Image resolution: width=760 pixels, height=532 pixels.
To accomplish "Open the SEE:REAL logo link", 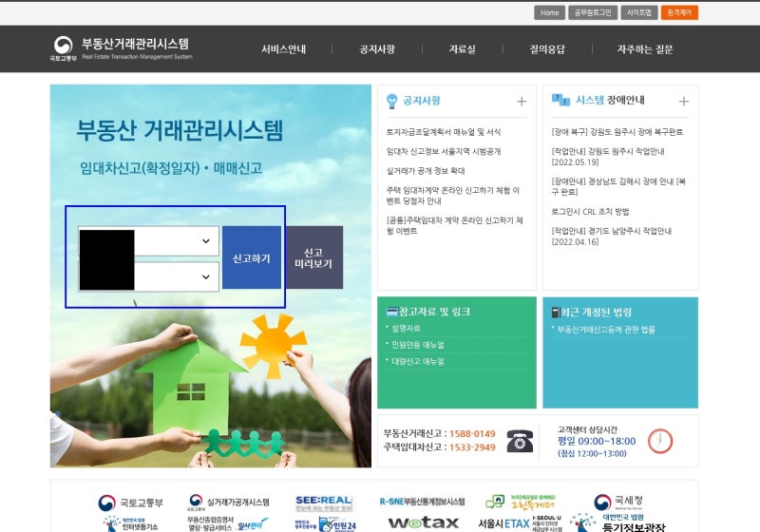I will [x=324, y=503].
